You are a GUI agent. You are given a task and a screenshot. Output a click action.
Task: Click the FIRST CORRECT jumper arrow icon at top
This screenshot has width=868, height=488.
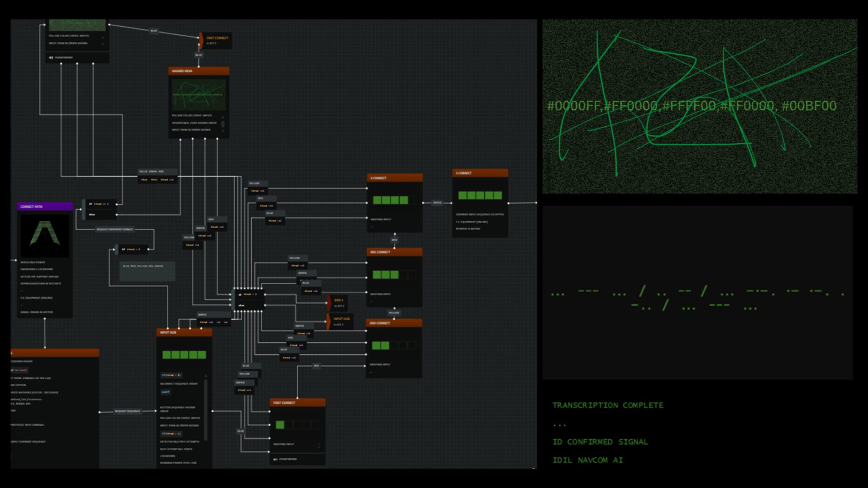(x=201, y=40)
